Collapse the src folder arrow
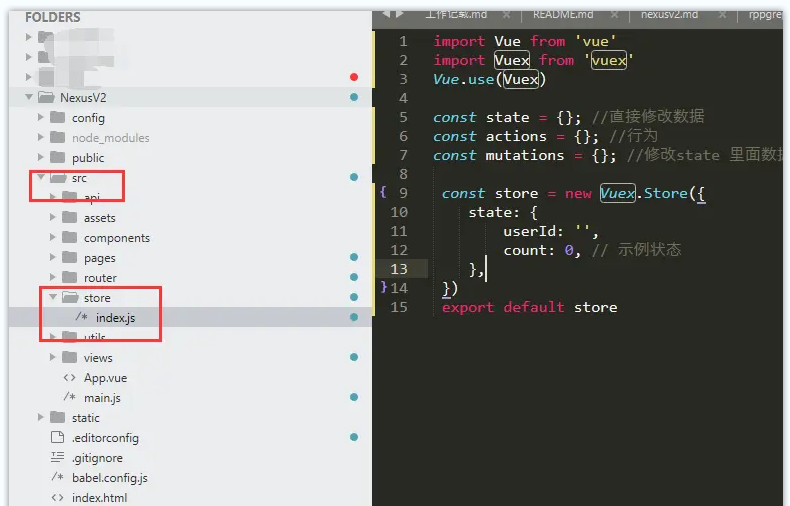 point(41,178)
